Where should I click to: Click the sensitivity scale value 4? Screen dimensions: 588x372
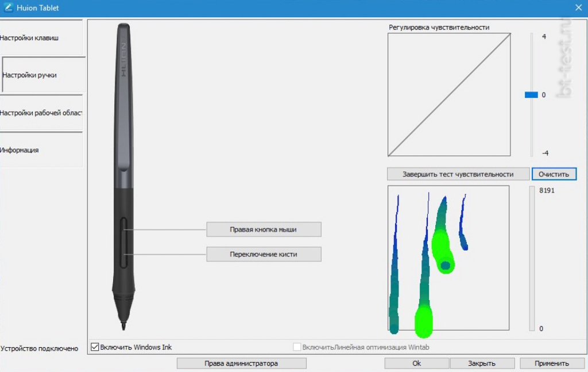point(544,36)
